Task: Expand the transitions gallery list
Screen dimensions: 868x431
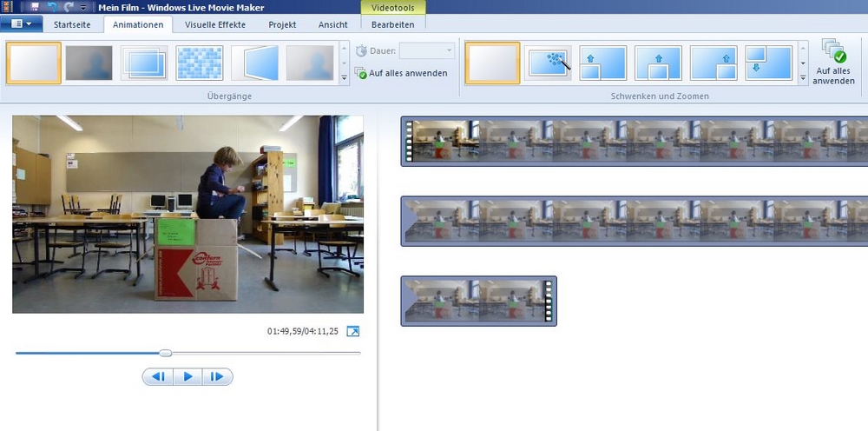Action: 345,77
